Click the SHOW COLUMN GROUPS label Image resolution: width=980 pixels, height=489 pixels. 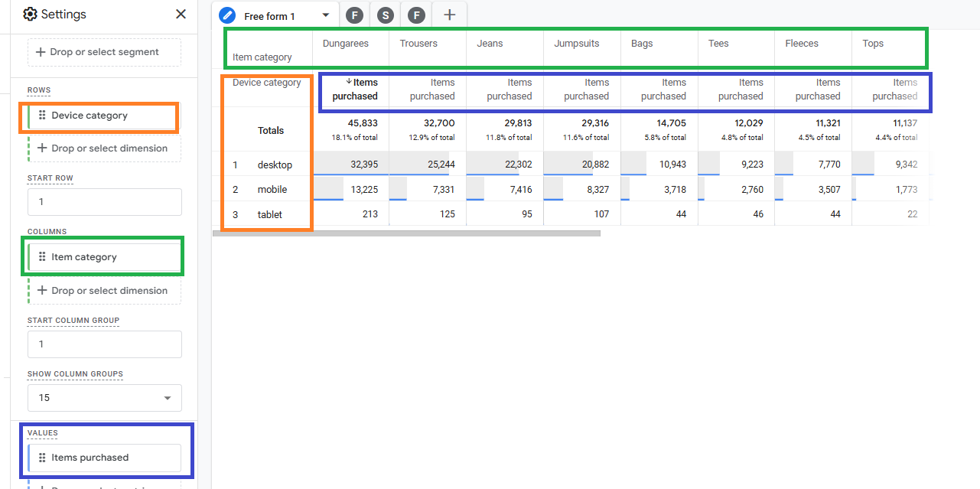[x=76, y=374]
